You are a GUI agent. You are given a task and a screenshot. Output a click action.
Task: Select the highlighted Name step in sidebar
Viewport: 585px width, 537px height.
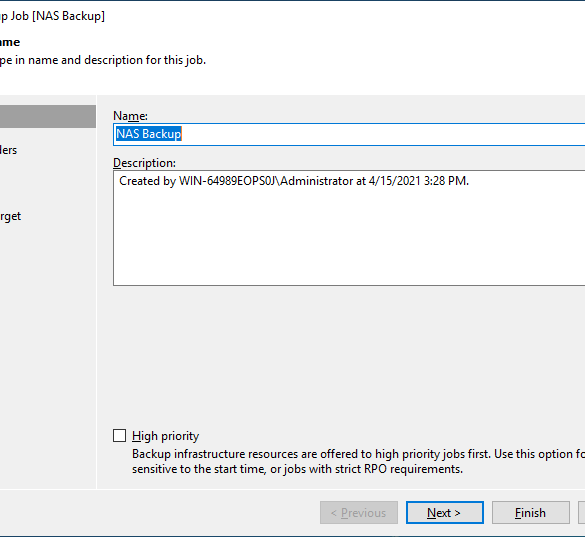coord(48,116)
